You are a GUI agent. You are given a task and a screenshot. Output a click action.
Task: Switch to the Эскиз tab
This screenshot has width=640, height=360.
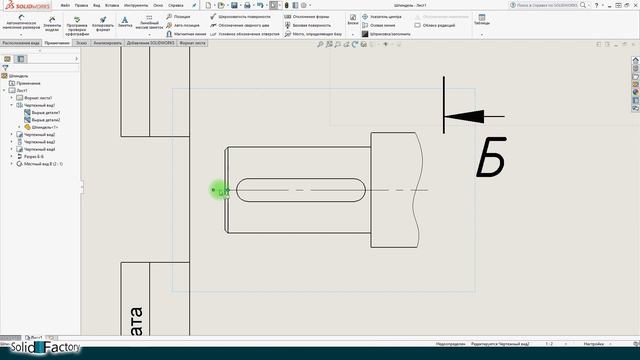click(x=82, y=43)
